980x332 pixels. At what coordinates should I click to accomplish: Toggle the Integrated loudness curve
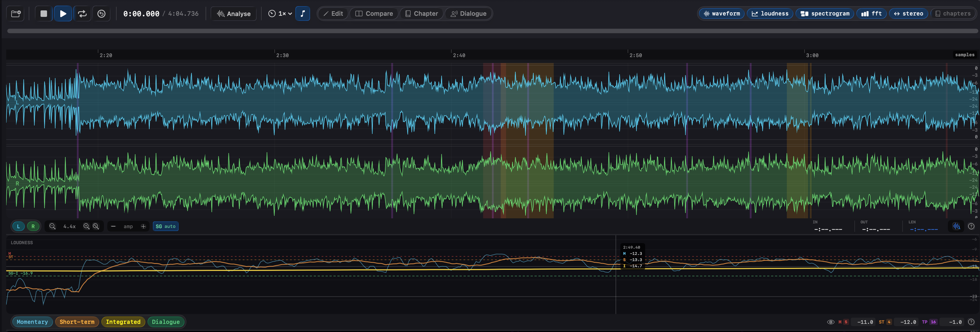[x=123, y=322]
